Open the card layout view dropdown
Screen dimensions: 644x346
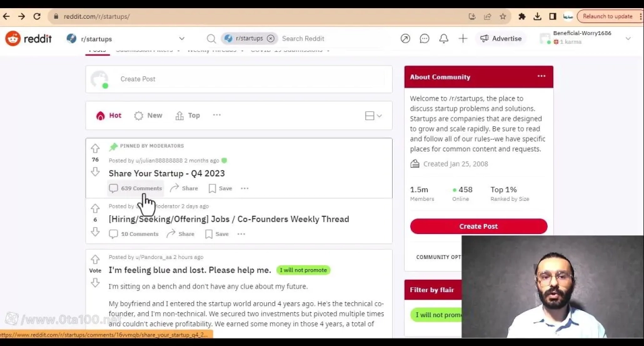[373, 116]
